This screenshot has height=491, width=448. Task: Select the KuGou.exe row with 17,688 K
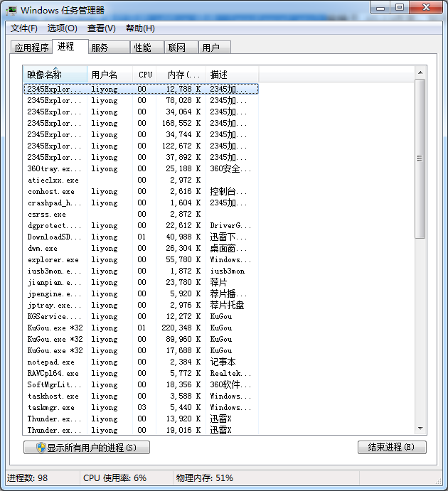click(x=141, y=350)
